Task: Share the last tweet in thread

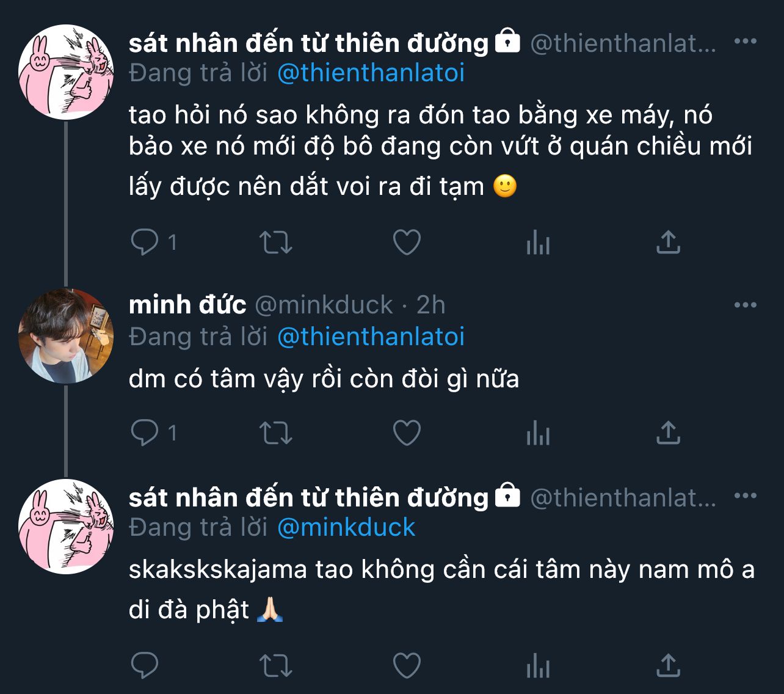Action: coord(668,665)
